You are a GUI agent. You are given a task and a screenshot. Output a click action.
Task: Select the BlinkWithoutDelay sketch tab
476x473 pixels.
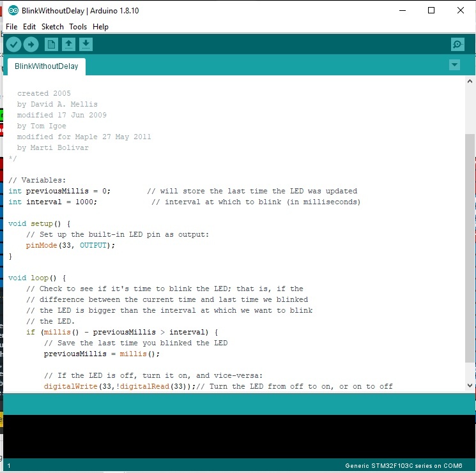[47, 66]
